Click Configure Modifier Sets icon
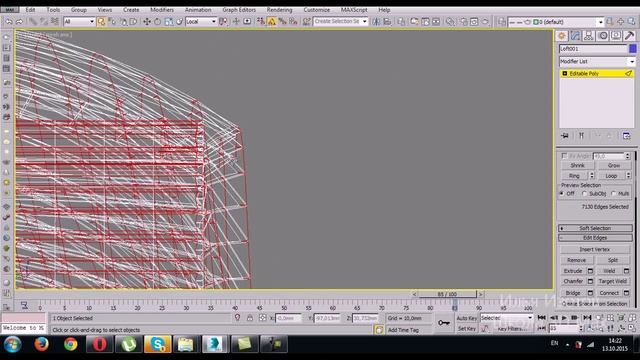This screenshot has width=640, height=360. 627,136
